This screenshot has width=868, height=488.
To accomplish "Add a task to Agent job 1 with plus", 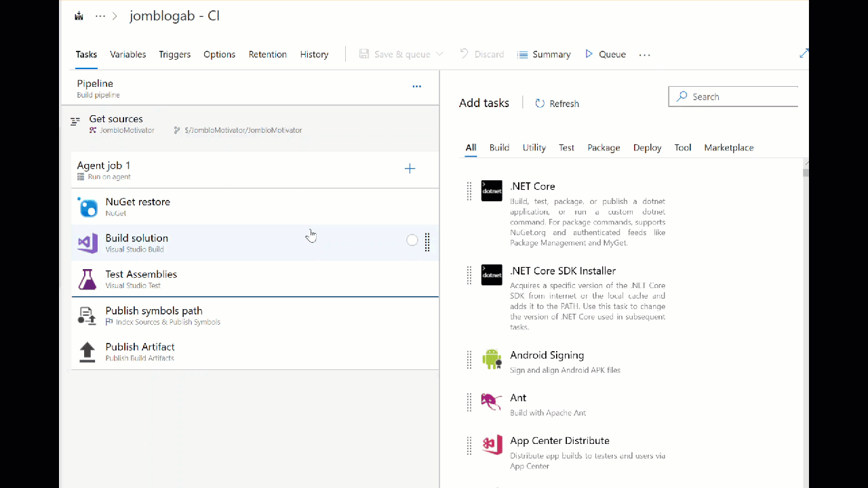I will pos(410,168).
